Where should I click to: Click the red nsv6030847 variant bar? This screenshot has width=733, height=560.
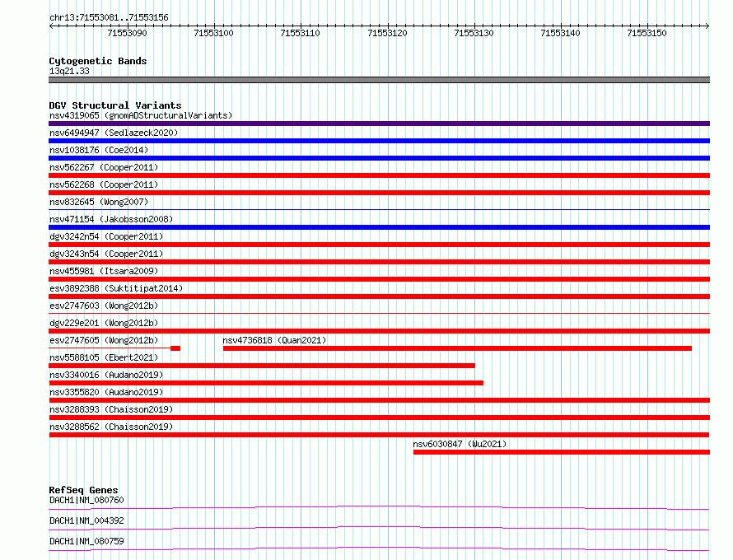point(562,452)
